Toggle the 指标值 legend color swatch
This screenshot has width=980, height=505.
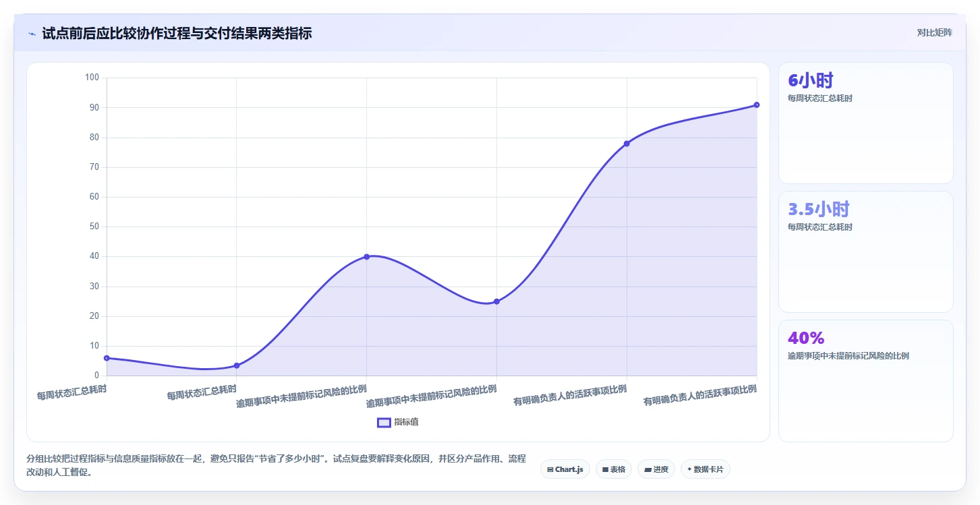[x=384, y=422]
